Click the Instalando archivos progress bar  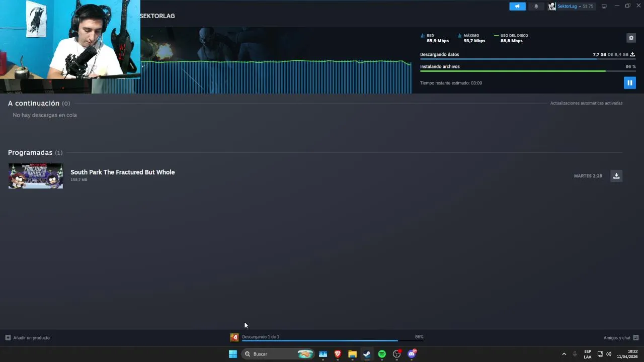(528, 71)
